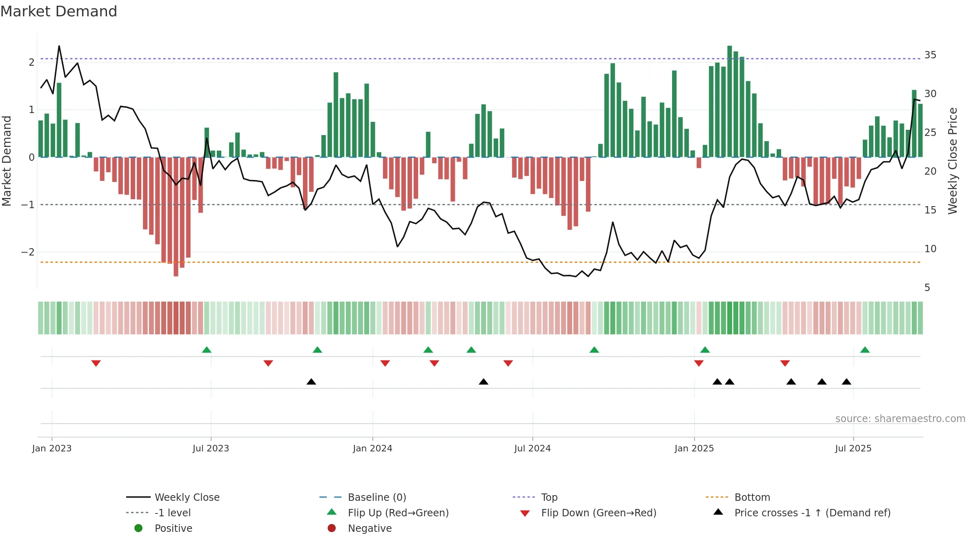The height and width of the screenshot is (551, 980).
Task: Click the 0 tick on the Market Demand axis
Action: (x=31, y=158)
